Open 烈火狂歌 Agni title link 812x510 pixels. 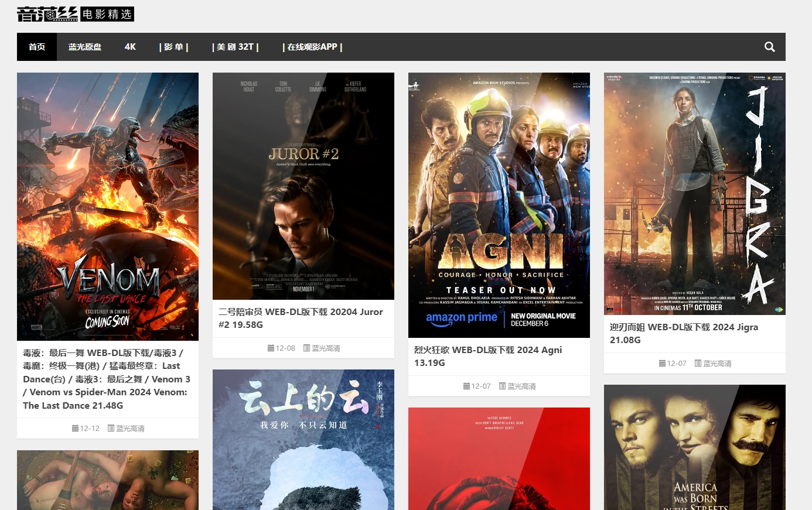click(x=488, y=356)
